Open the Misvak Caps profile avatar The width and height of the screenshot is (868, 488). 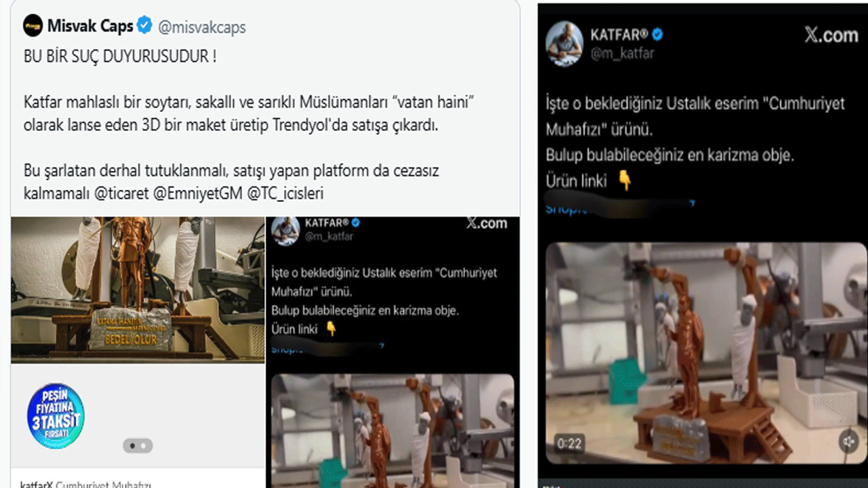(32, 27)
